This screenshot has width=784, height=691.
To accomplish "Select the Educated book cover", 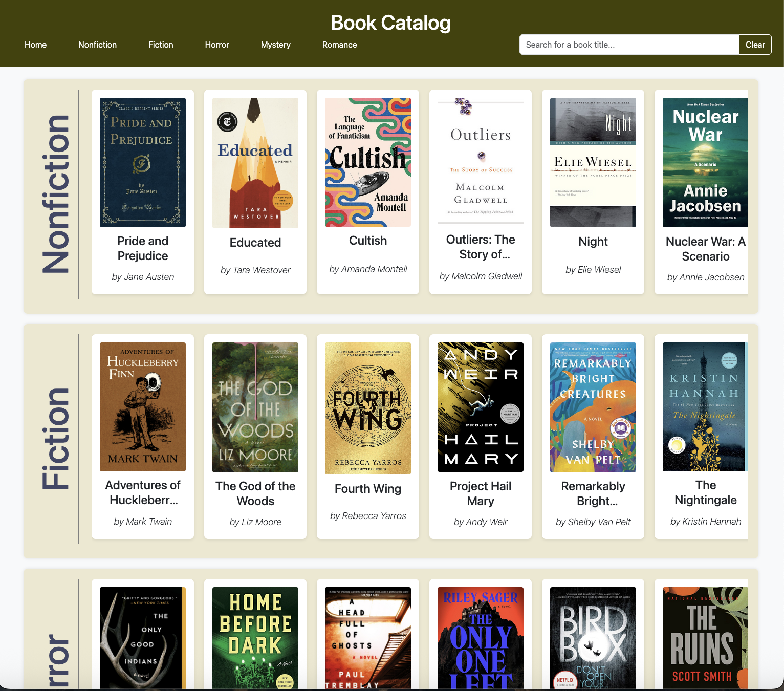I will pos(255,163).
